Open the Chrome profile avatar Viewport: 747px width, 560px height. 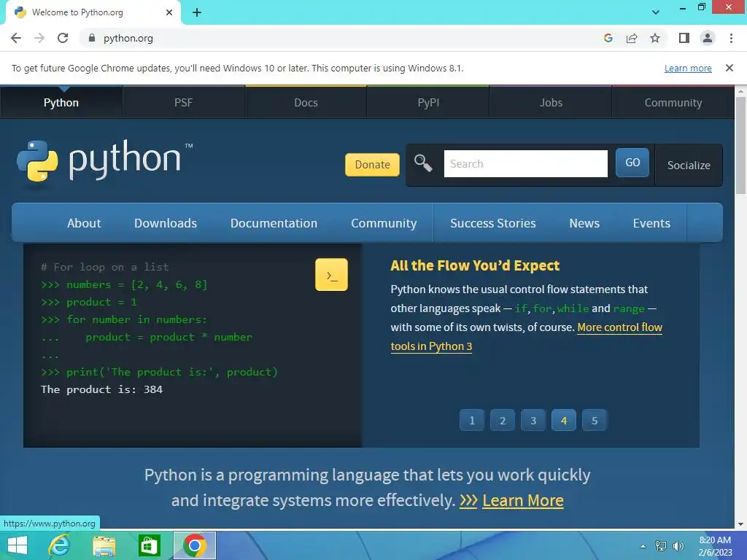point(708,38)
